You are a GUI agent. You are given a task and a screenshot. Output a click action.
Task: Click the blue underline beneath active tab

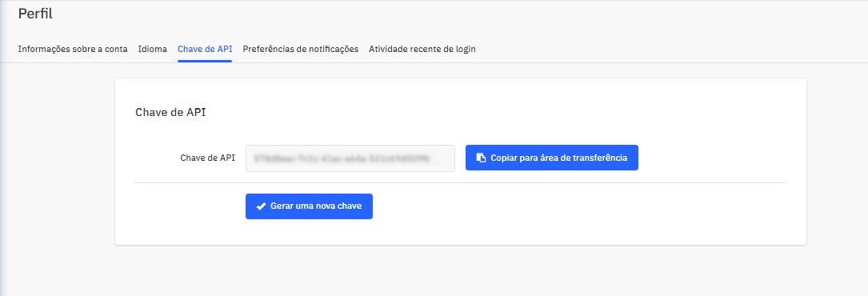(x=205, y=61)
